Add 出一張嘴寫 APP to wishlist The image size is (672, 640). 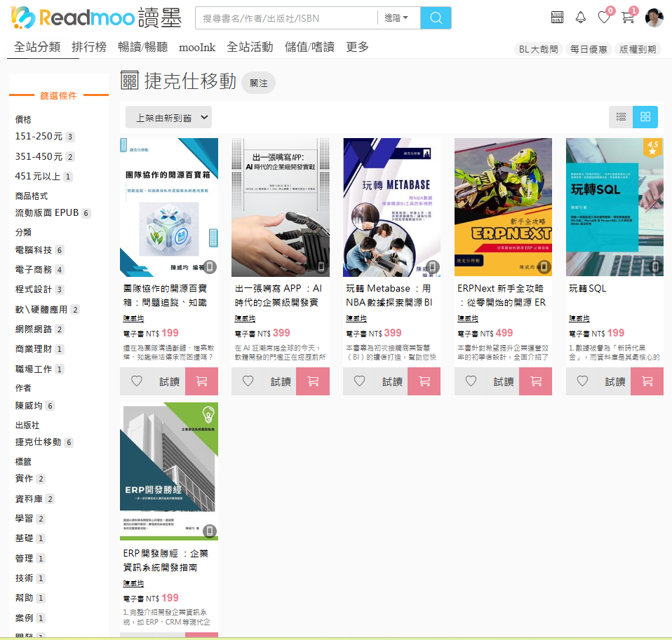[248, 381]
